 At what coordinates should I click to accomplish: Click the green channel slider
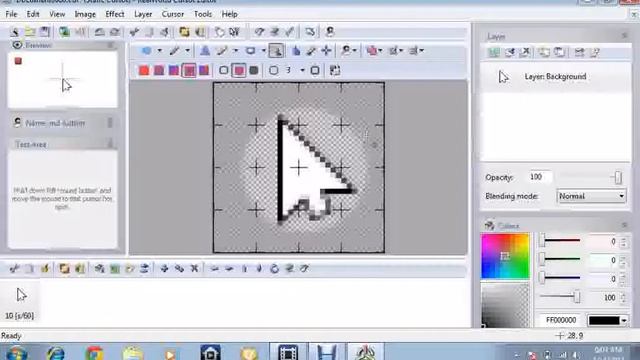(x=560, y=259)
